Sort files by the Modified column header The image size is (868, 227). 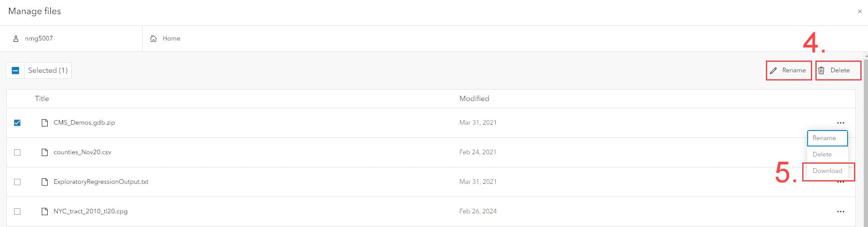[x=474, y=99]
